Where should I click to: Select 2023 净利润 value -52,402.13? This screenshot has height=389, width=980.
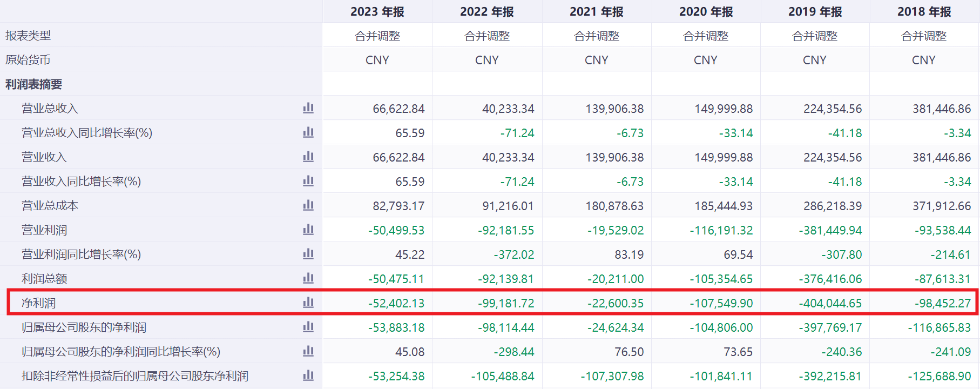click(x=396, y=303)
